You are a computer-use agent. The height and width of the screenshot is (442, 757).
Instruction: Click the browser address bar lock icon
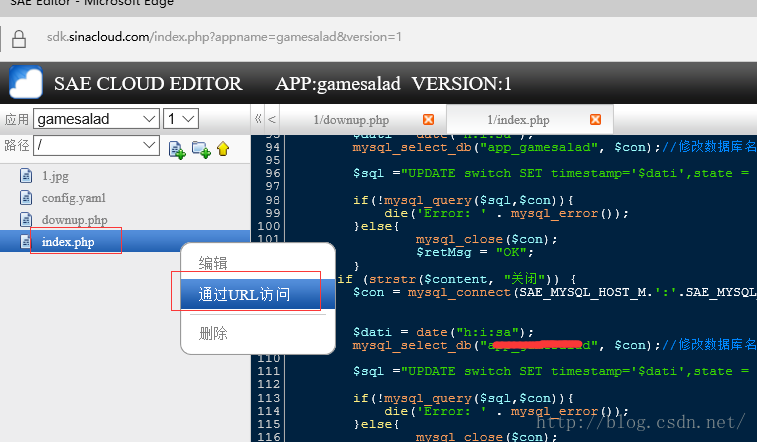pos(19,39)
